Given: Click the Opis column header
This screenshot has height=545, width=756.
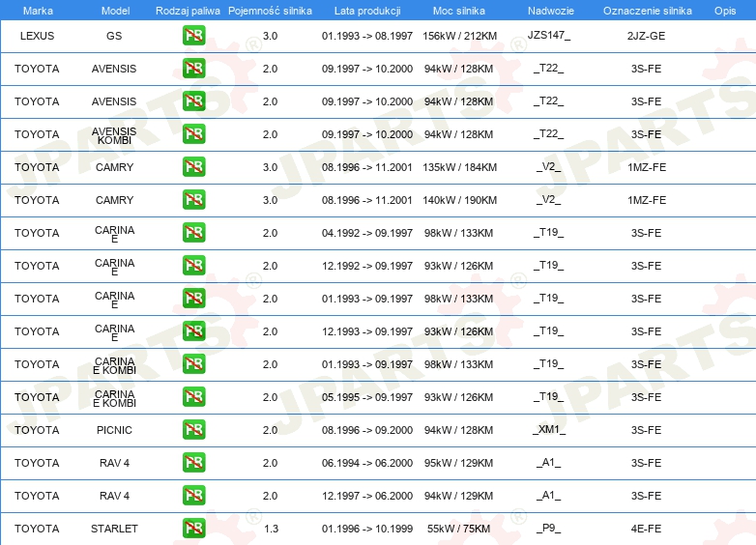Looking at the screenshot, I should pos(725,11).
